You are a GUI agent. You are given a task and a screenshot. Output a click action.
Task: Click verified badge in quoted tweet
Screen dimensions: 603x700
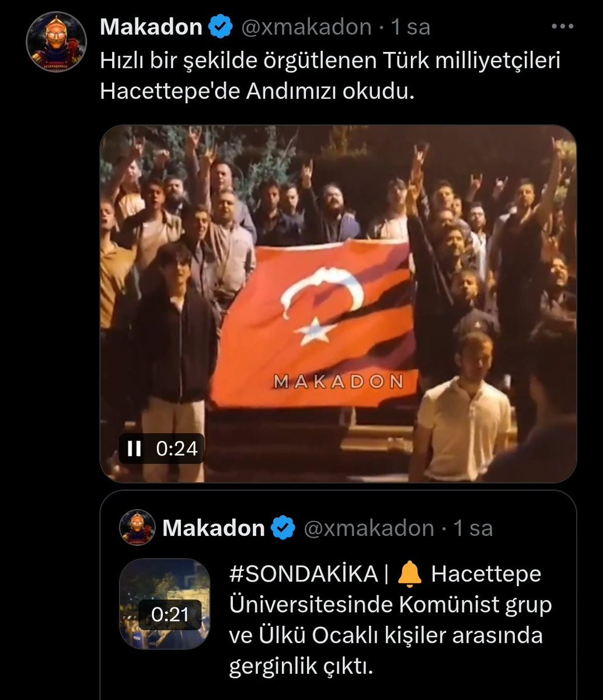284,528
